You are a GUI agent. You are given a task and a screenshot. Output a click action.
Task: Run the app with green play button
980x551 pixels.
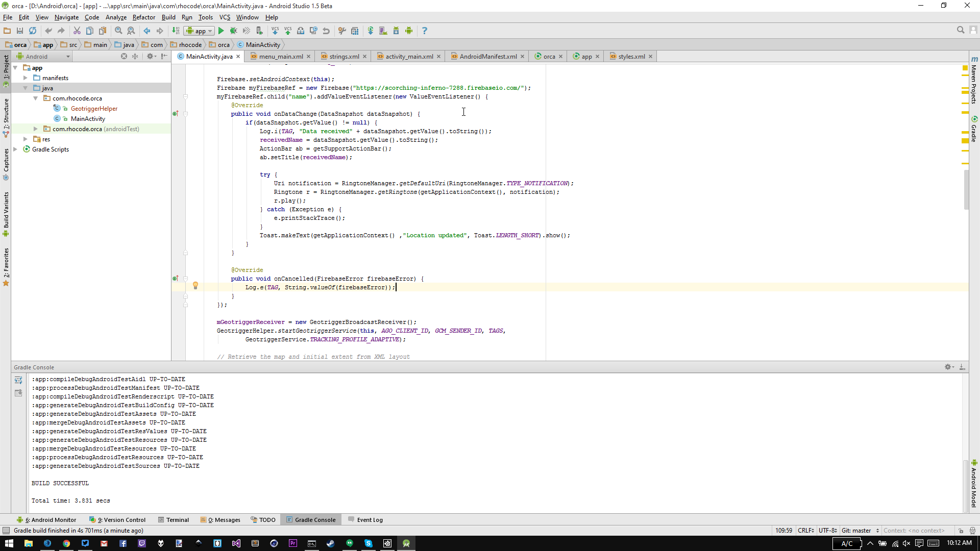coord(221,31)
